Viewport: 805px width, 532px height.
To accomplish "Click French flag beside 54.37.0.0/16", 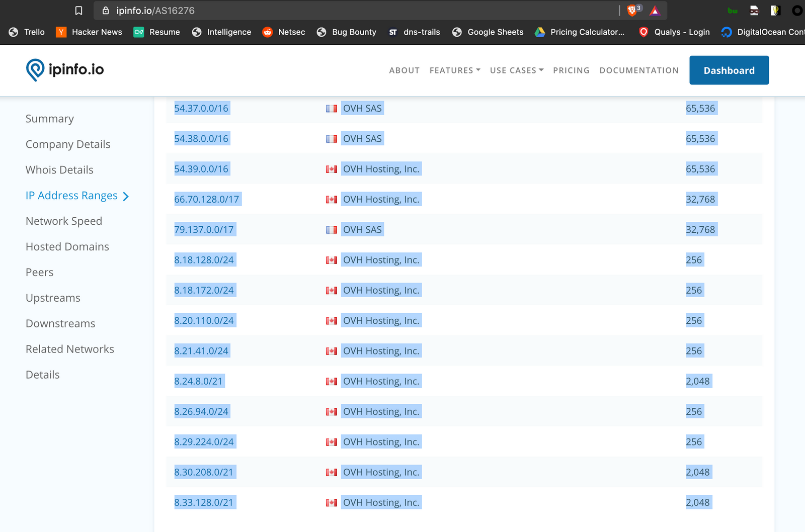I will pyautogui.click(x=332, y=109).
